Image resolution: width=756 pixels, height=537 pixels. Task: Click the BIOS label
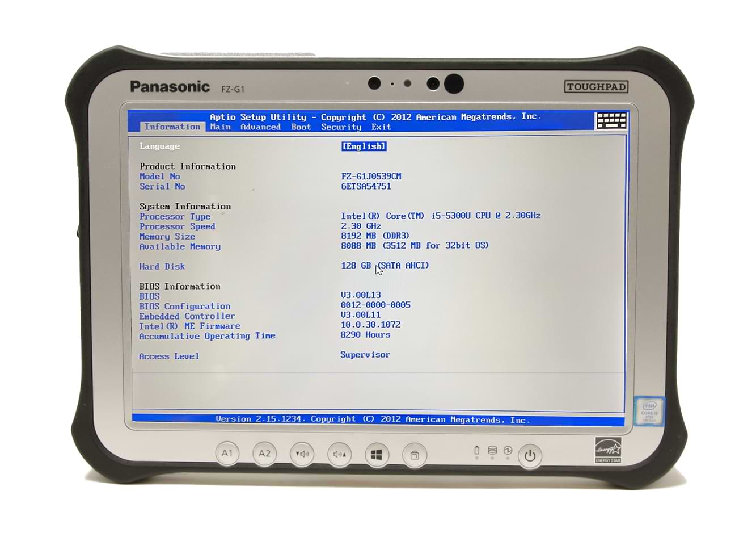(x=150, y=297)
